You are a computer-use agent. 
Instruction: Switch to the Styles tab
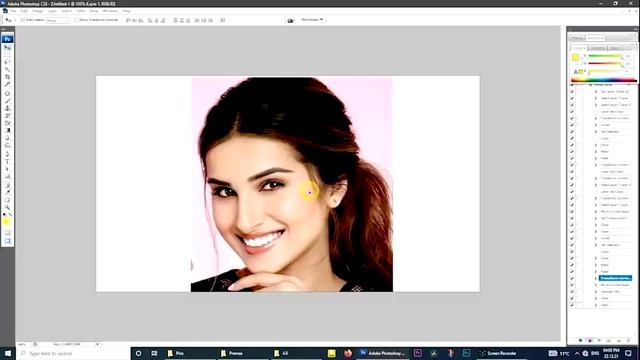point(615,48)
